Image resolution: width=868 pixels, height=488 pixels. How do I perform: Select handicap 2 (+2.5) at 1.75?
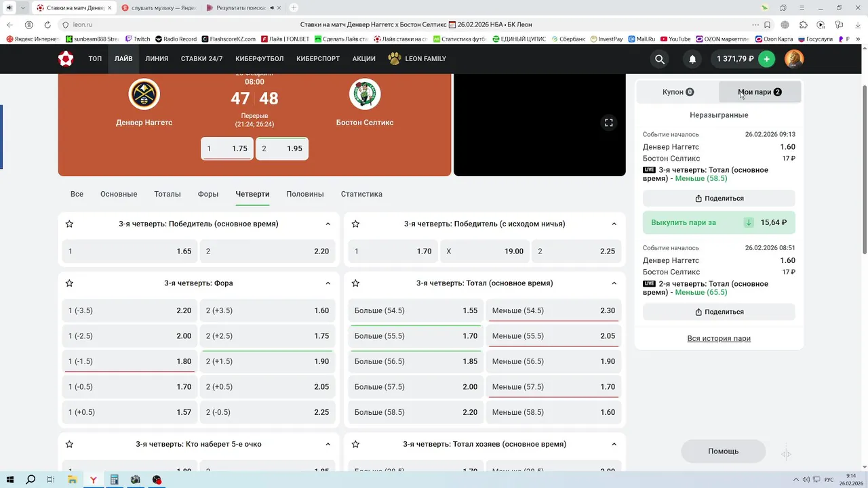click(x=267, y=336)
